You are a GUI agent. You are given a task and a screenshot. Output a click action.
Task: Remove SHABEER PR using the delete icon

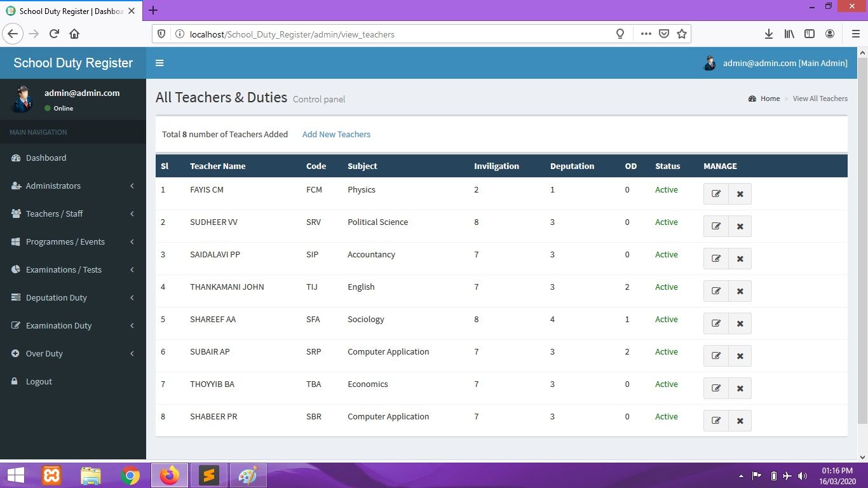(740, 421)
